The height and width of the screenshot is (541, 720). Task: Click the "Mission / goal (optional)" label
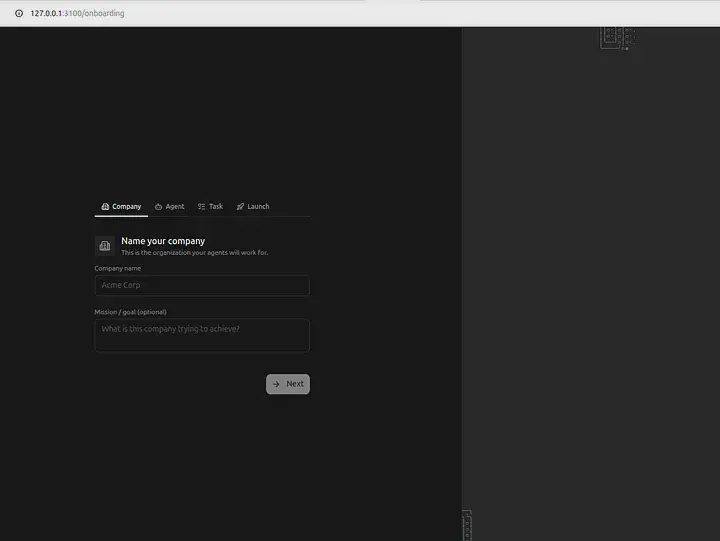coord(130,312)
